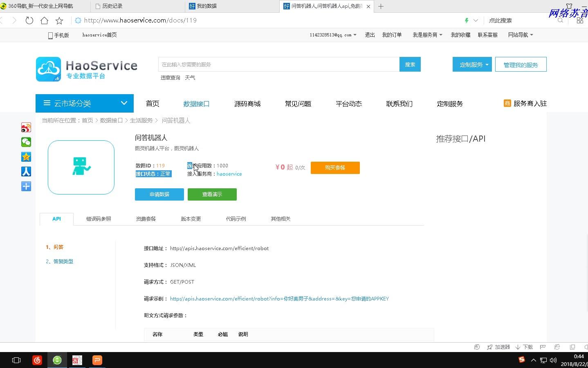Expand 云市场分类 category menu
The image size is (588, 368).
point(85,103)
